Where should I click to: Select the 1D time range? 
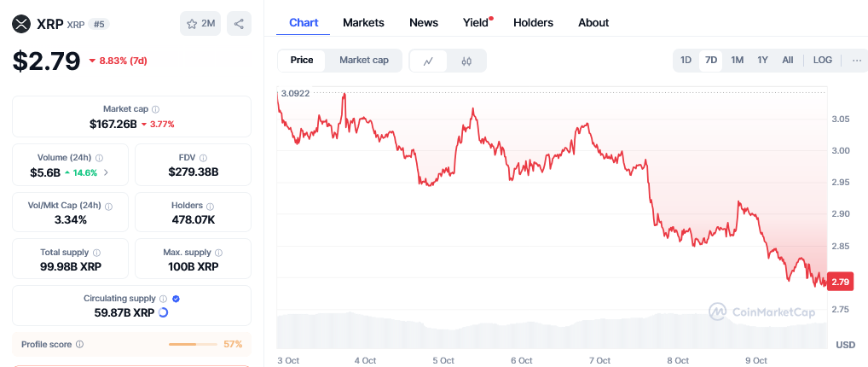686,60
